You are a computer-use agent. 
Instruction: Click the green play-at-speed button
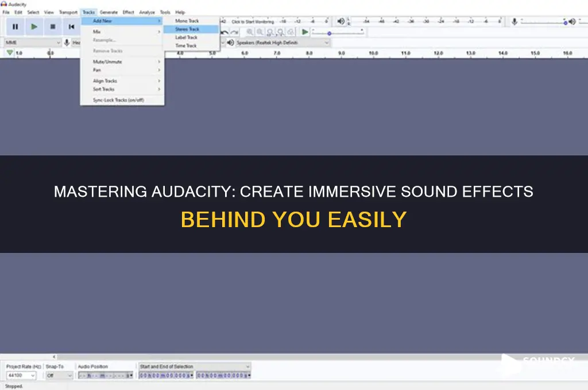pyautogui.click(x=305, y=32)
